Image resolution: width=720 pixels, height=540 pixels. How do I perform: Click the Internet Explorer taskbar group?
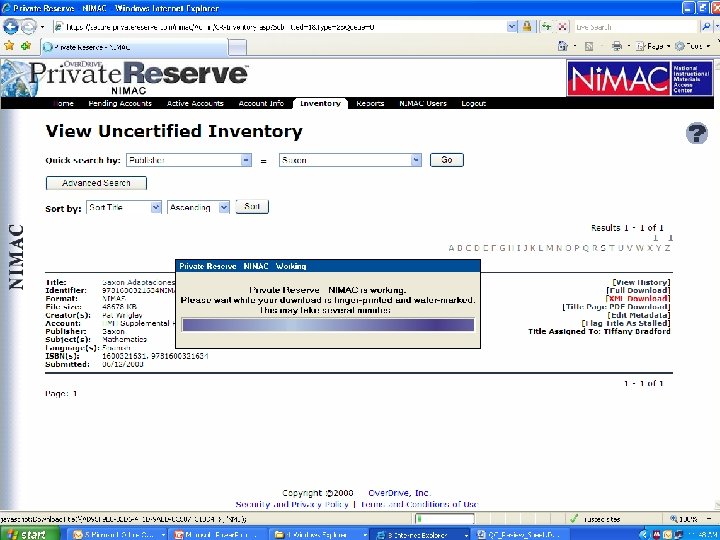(421, 534)
